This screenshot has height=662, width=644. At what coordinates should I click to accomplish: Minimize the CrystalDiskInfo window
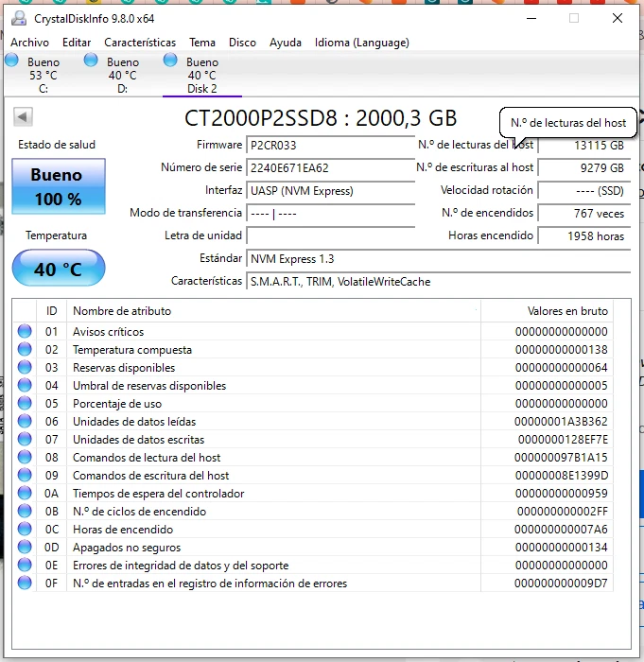click(x=531, y=18)
